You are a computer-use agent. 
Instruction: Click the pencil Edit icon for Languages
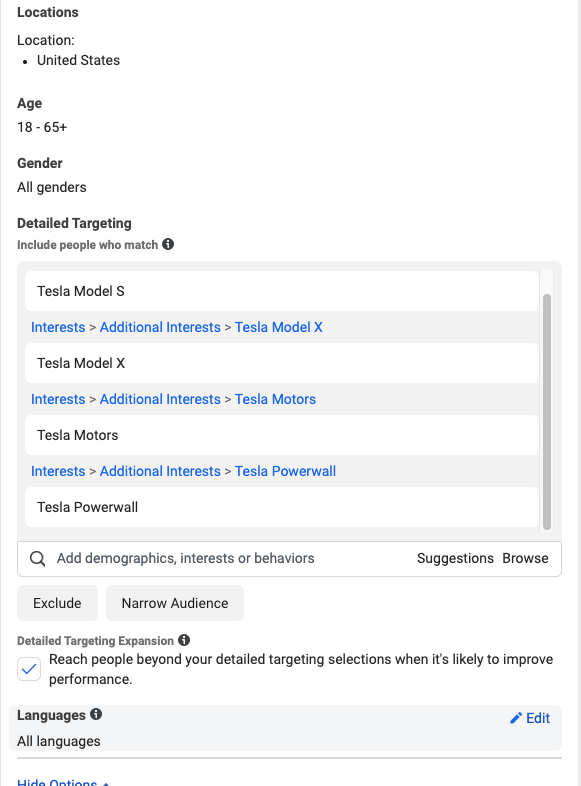(516, 718)
